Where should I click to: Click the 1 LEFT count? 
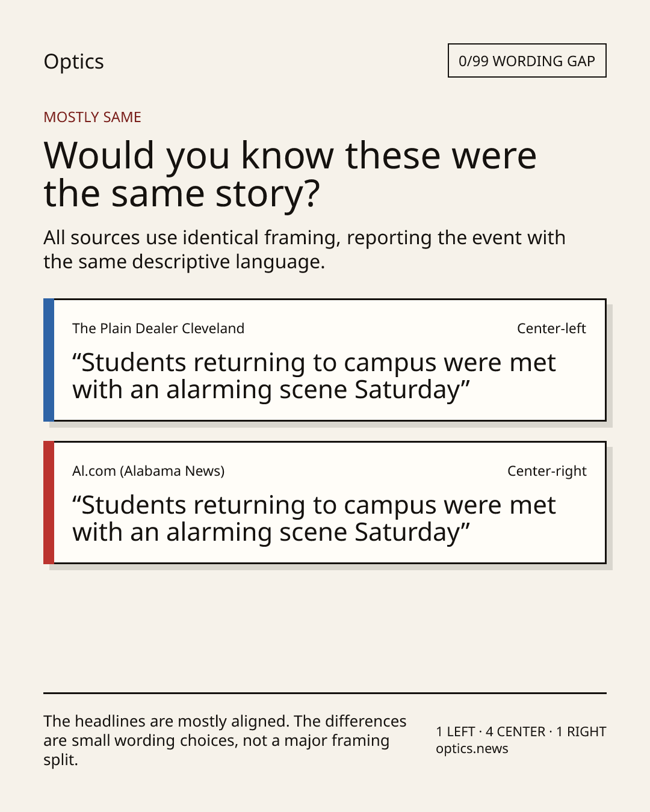pyautogui.click(x=456, y=732)
